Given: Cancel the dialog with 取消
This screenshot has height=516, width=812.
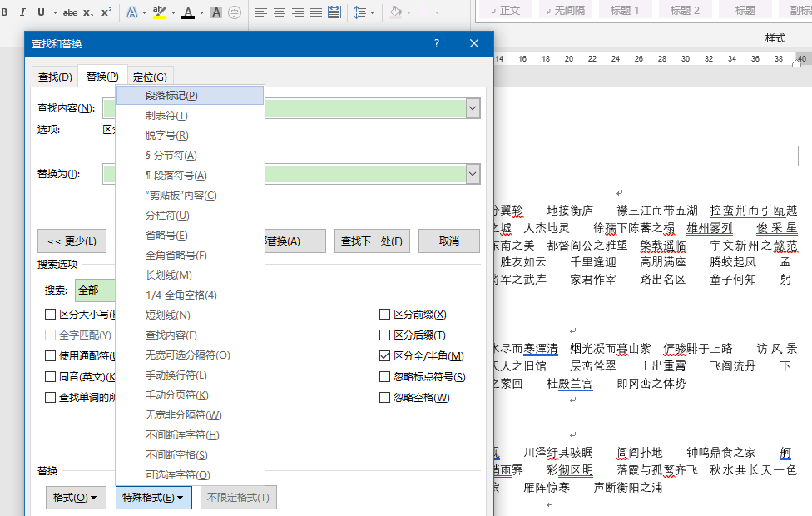Looking at the screenshot, I should (449, 241).
